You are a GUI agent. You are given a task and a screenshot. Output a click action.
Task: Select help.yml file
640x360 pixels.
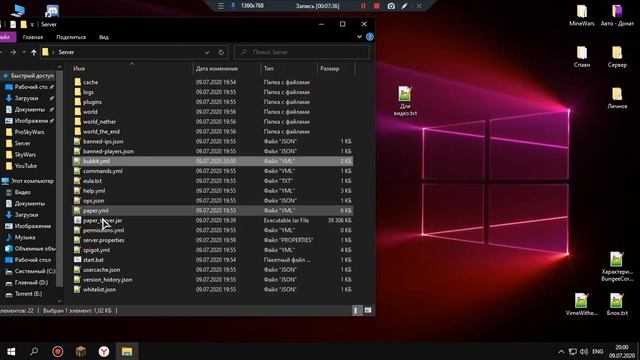[213, 191]
